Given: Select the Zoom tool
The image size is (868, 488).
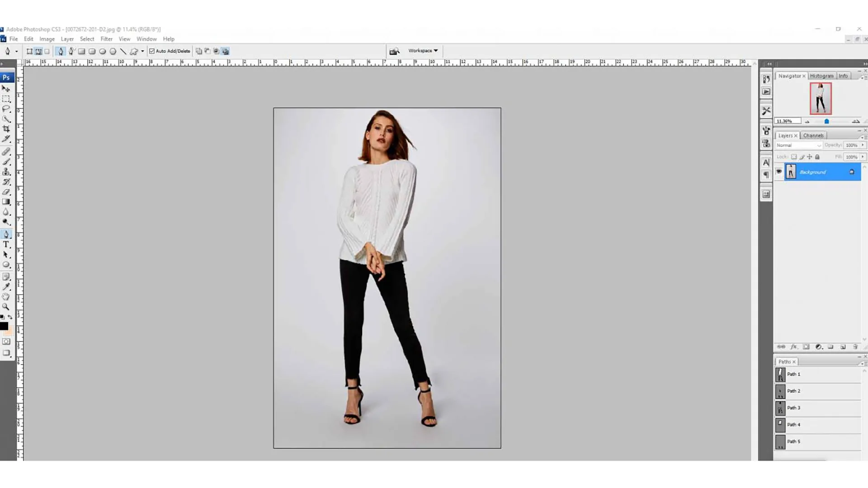Looking at the screenshot, I should tap(6, 306).
